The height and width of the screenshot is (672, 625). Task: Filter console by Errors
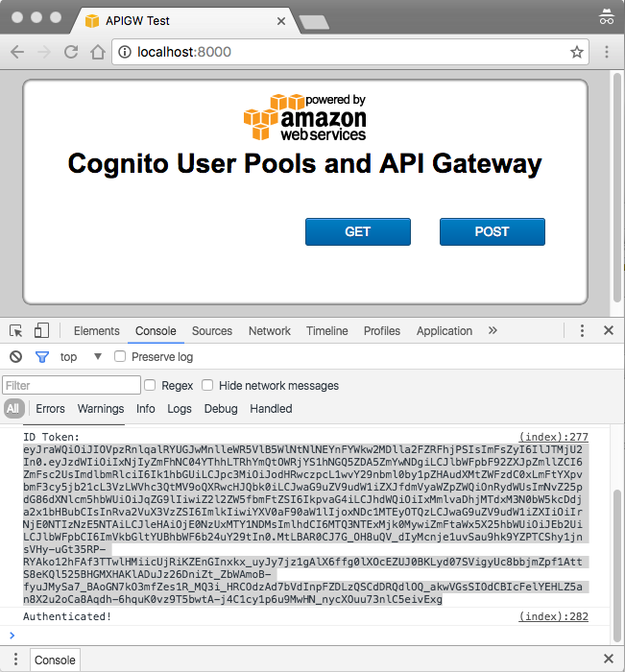50,408
